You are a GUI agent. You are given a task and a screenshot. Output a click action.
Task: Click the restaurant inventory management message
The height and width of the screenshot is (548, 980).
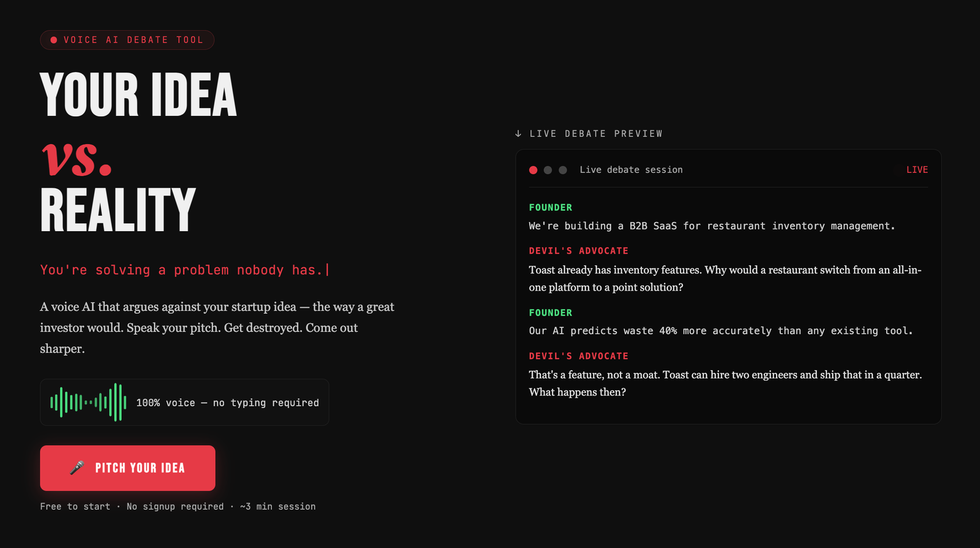[712, 226]
